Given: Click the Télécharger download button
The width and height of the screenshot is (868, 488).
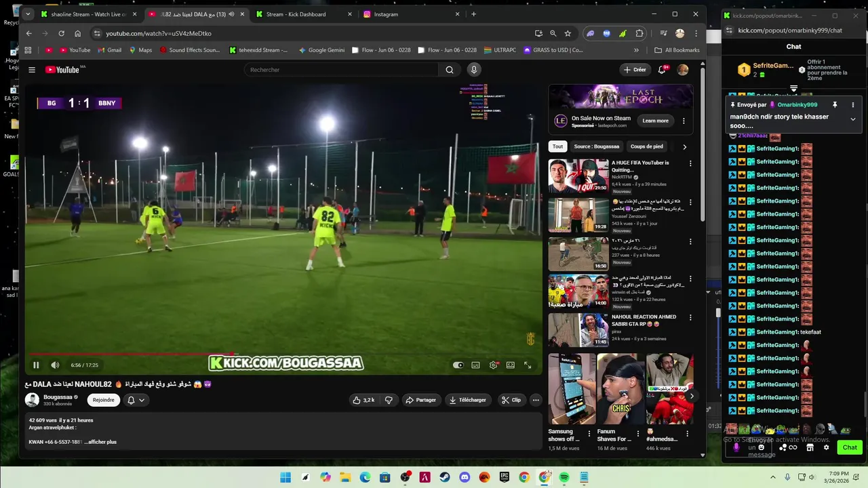Looking at the screenshot, I should tap(468, 400).
